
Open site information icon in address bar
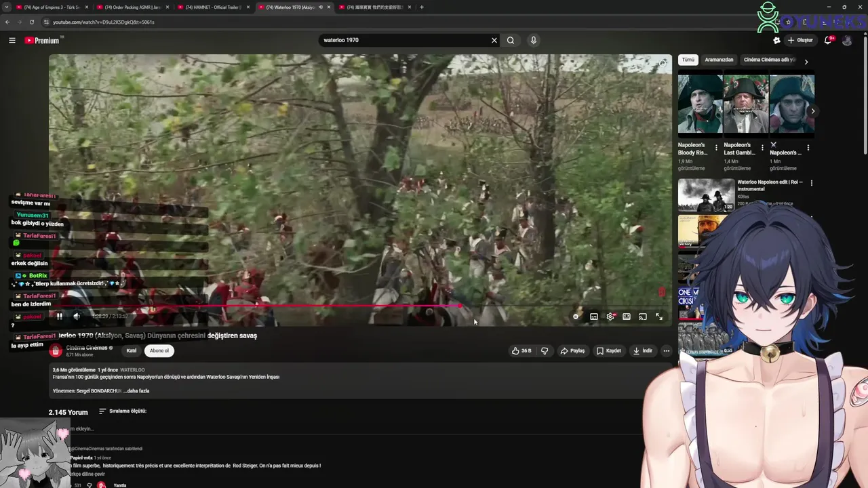click(46, 22)
